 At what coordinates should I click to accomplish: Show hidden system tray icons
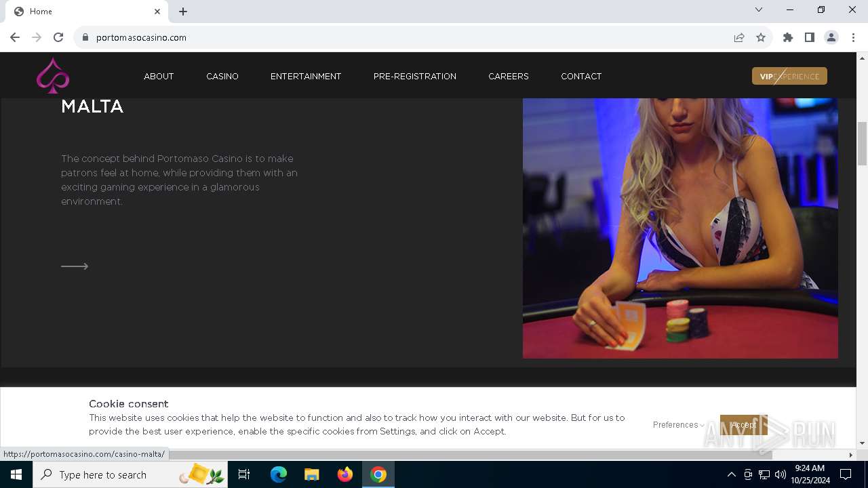(731, 474)
